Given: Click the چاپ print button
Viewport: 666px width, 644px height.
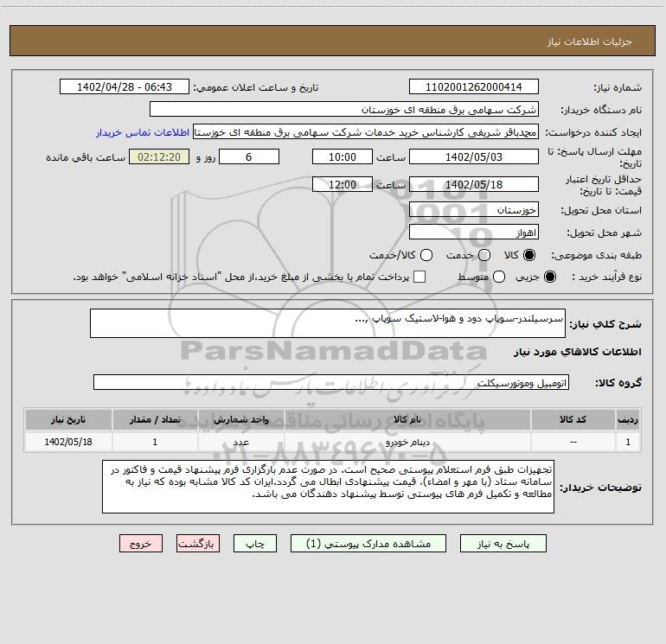Looking at the screenshot, I should click(255, 544).
